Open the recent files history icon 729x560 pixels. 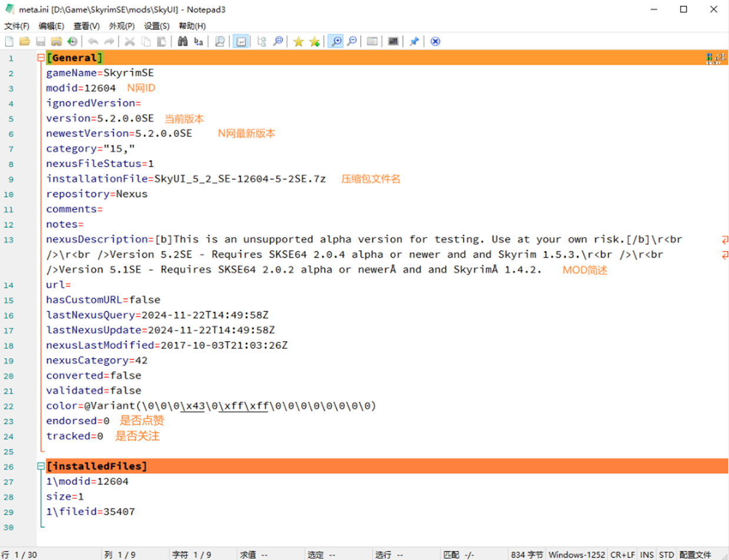click(x=72, y=41)
